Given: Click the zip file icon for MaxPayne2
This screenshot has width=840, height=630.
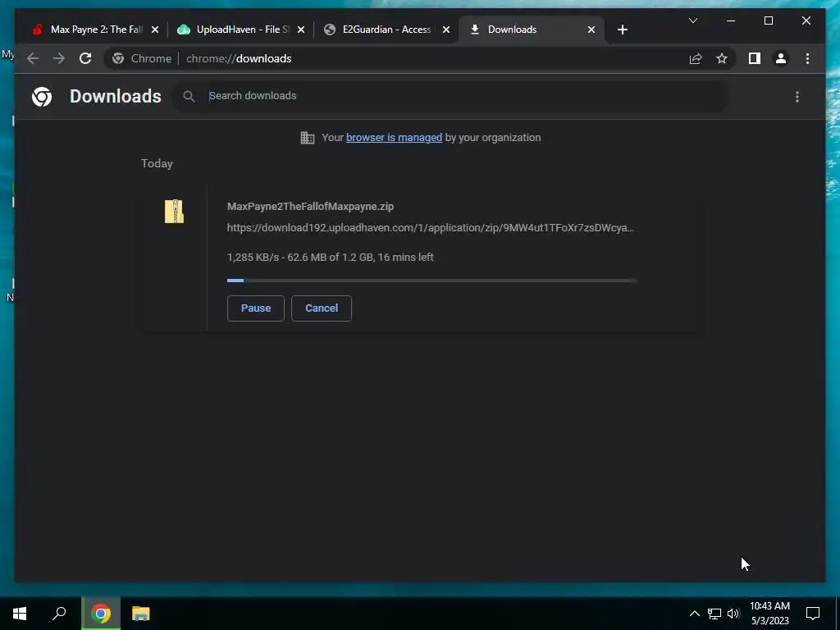Looking at the screenshot, I should (174, 211).
